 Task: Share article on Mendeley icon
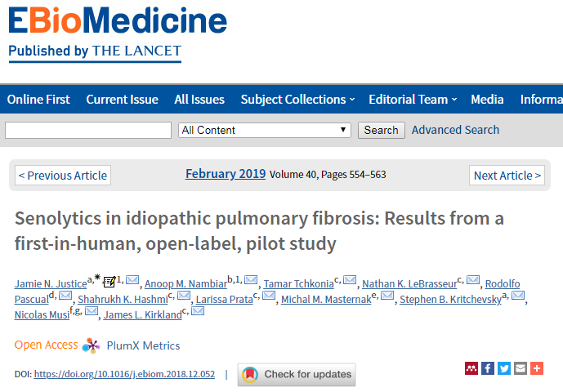[x=471, y=368]
